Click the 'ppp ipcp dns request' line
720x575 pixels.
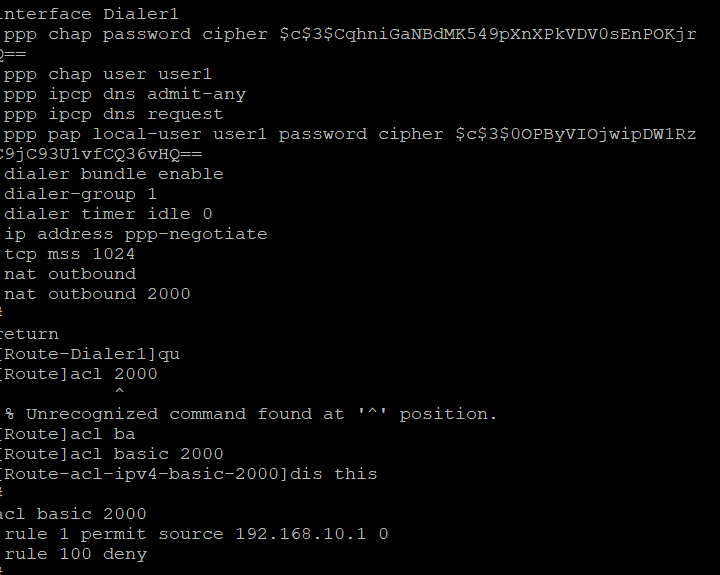point(114,114)
